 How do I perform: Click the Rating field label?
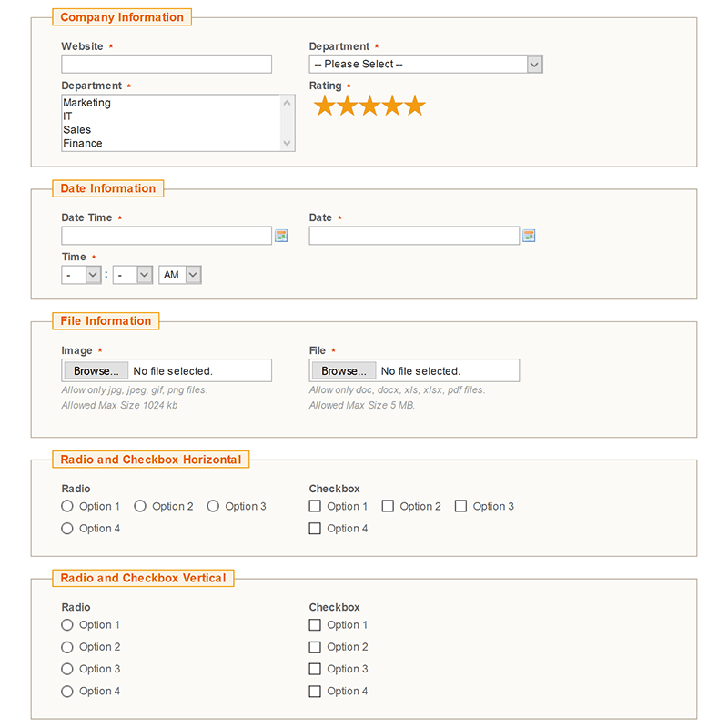(x=326, y=86)
